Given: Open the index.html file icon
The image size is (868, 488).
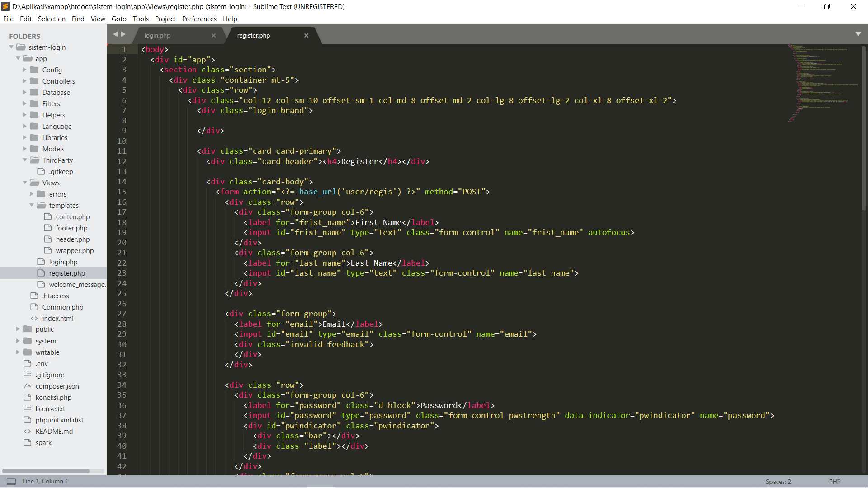Looking at the screenshot, I should tap(34, 318).
